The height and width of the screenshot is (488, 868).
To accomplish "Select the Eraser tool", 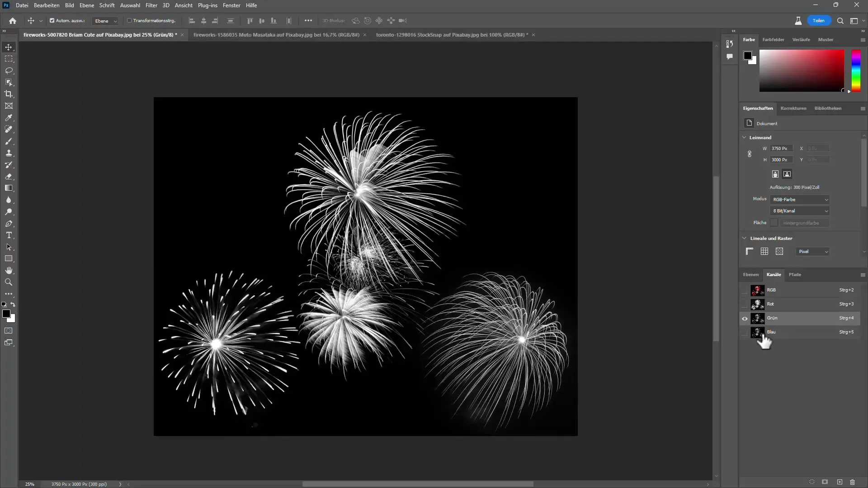I will point(9,176).
